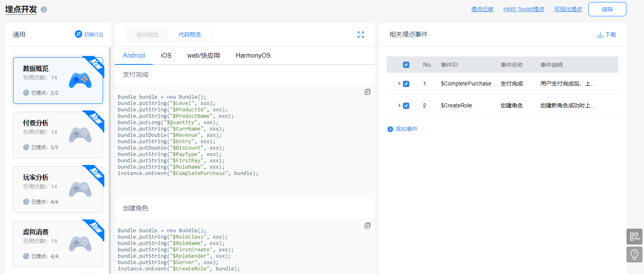The height and width of the screenshot is (274, 644).
Task: Toggle the select-all checkbox in table header
Action: coord(406,65)
